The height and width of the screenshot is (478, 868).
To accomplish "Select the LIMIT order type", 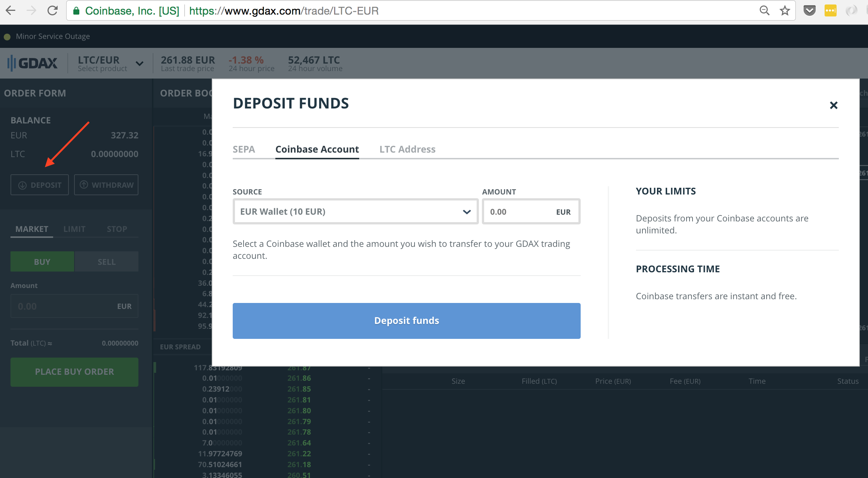I will click(74, 229).
